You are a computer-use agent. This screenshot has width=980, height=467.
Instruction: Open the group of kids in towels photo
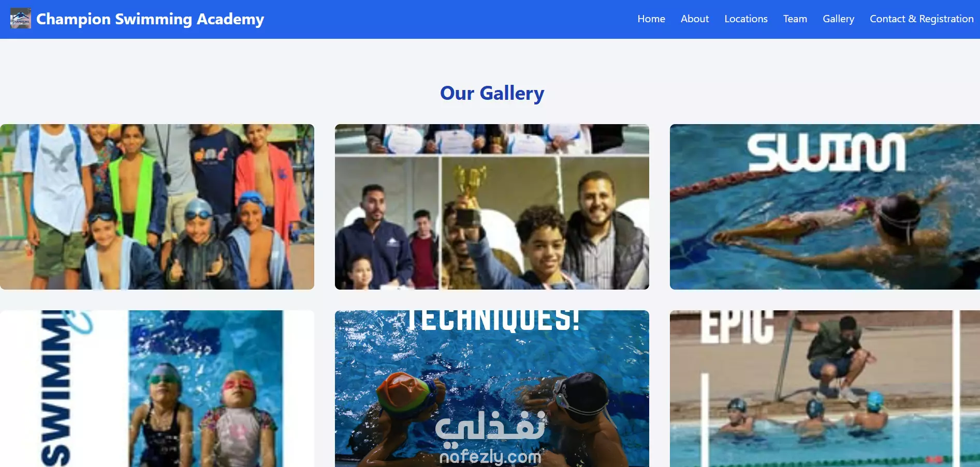157,207
